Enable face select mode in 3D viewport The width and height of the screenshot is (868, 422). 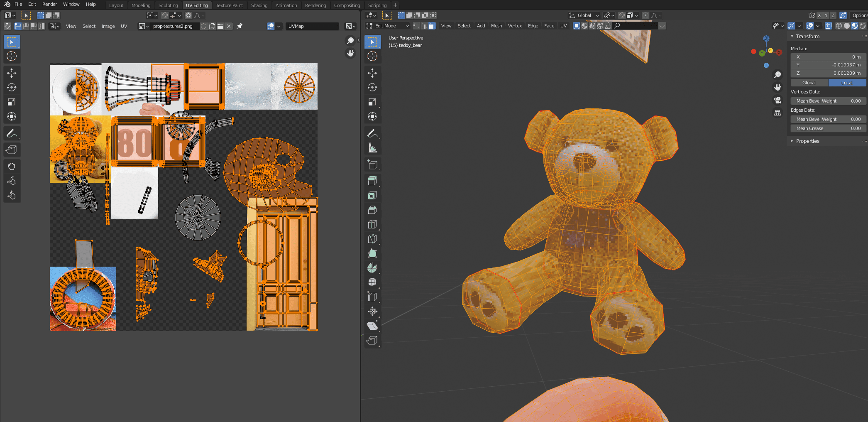pos(432,26)
